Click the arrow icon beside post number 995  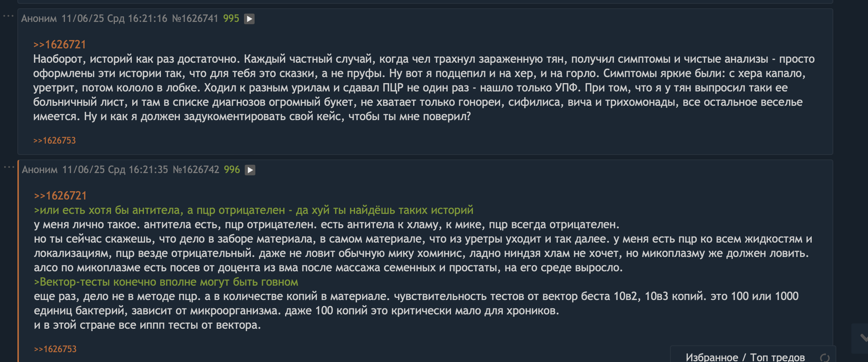[249, 19]
